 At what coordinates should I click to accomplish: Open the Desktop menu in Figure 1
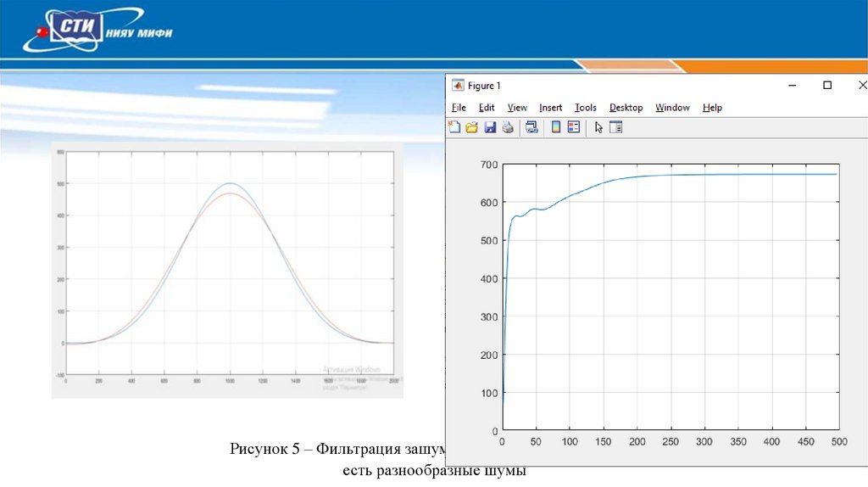coord(626,108)
